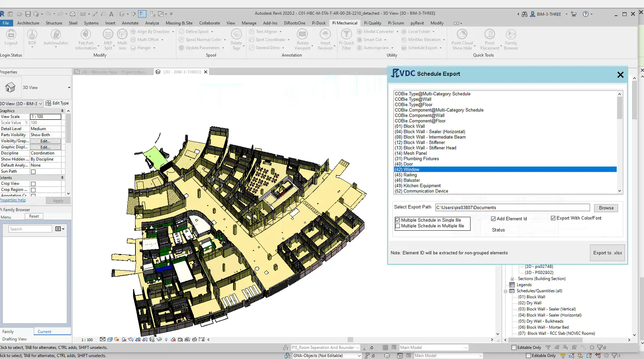Toggle Crop Region visible checkbox
Viewport: 644px width, 359px height.
[x=33, y=190]
